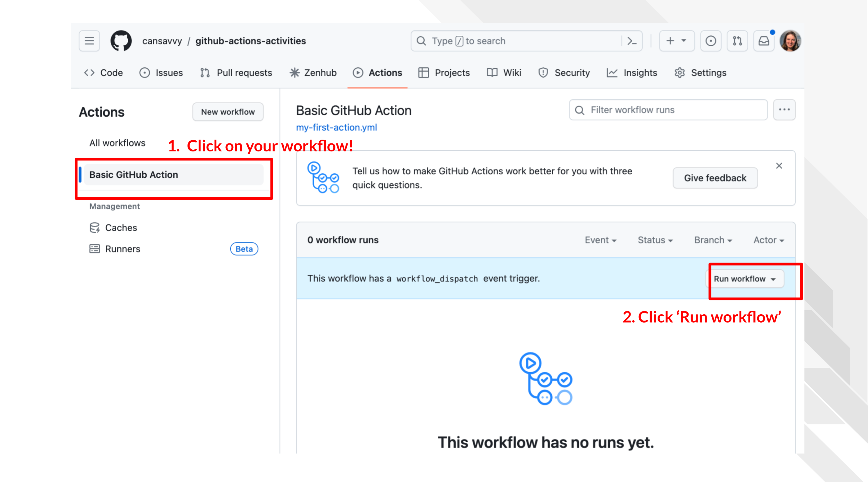This screenshot has height=482, width=868.
Task: Open the three-dots workflow options menu
Action: 784,110
